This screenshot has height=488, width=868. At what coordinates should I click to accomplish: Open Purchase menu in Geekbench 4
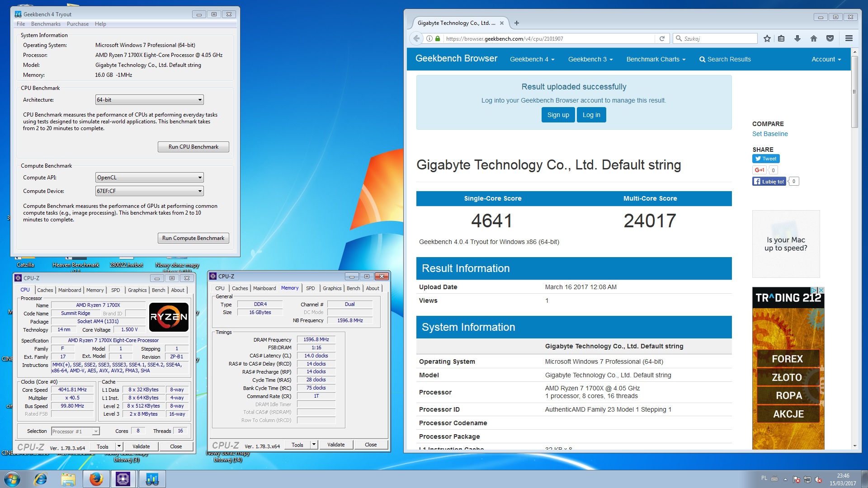[x=78, y=24]
